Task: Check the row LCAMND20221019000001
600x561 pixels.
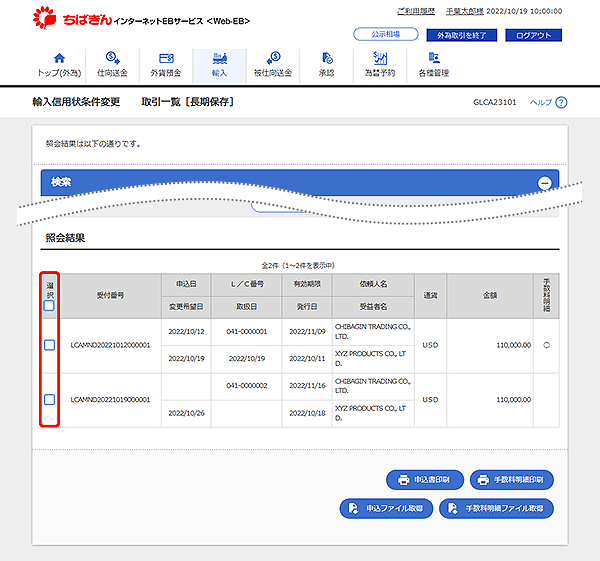Action: pyautogui.click(x=49, y=400)
